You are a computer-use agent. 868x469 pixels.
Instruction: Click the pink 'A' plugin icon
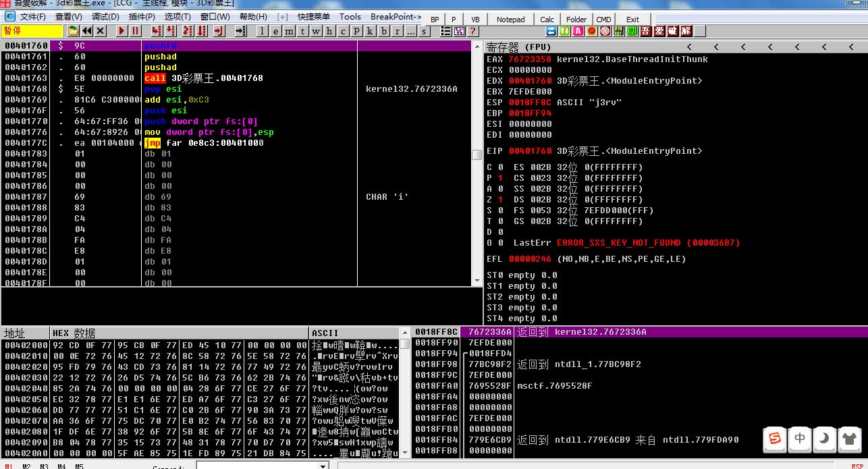coord(578,31)
